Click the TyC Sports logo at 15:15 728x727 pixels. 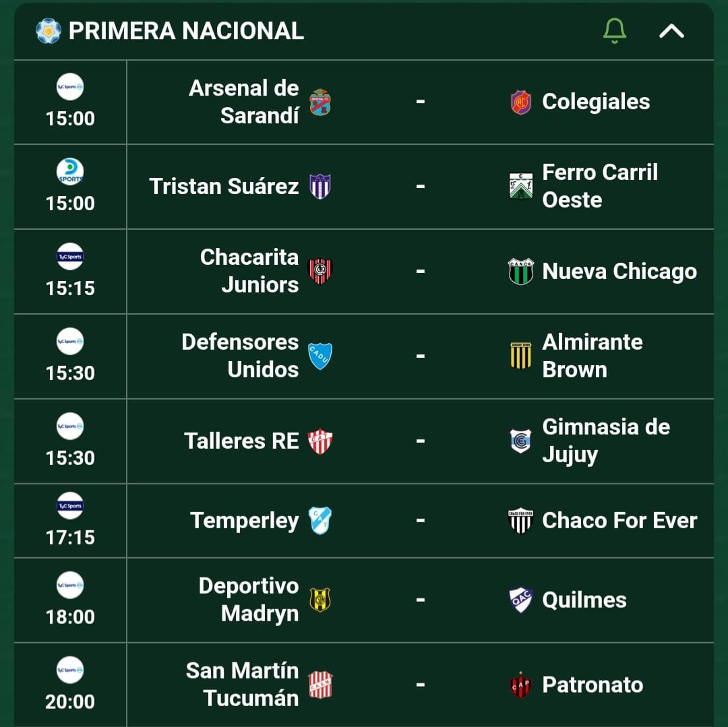pyautogui.click(x=70, y=256)
